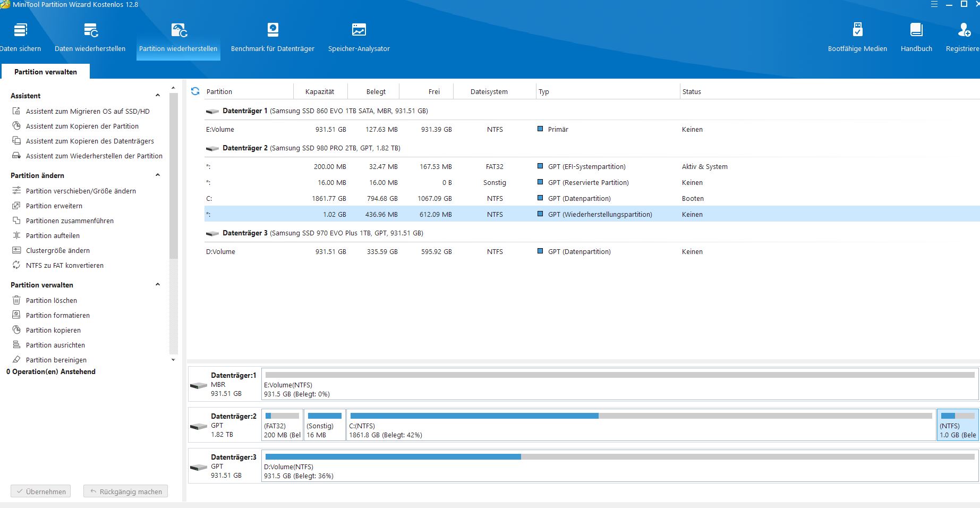The image size is (980, 508).
Task: Select Datenträger 2 Samsung SSD 980 PRO header
Action: coord(311,148)
